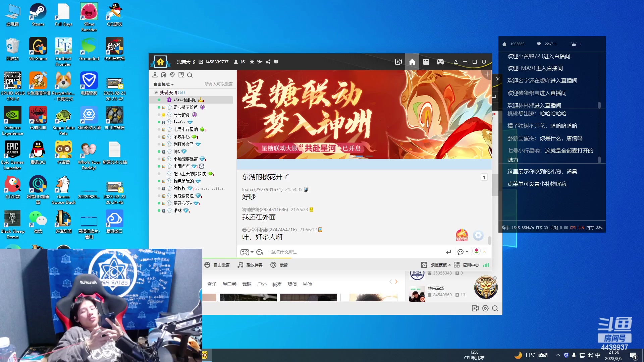Expand the small up-chevron beside flower icon
The width and height of the screenshot is (644, 362).
[x=484, y=252]
